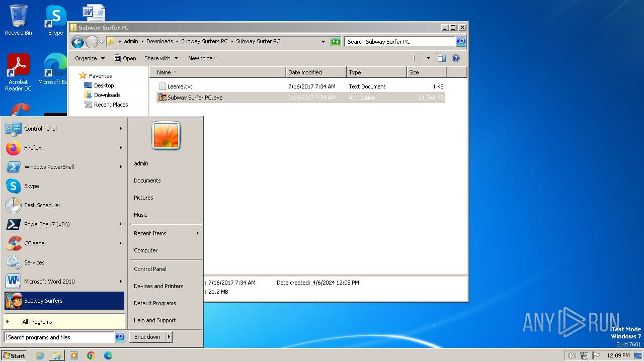Click the Search programs and files box
Viewport: 644px width, 362px height.
click(59, 337)
